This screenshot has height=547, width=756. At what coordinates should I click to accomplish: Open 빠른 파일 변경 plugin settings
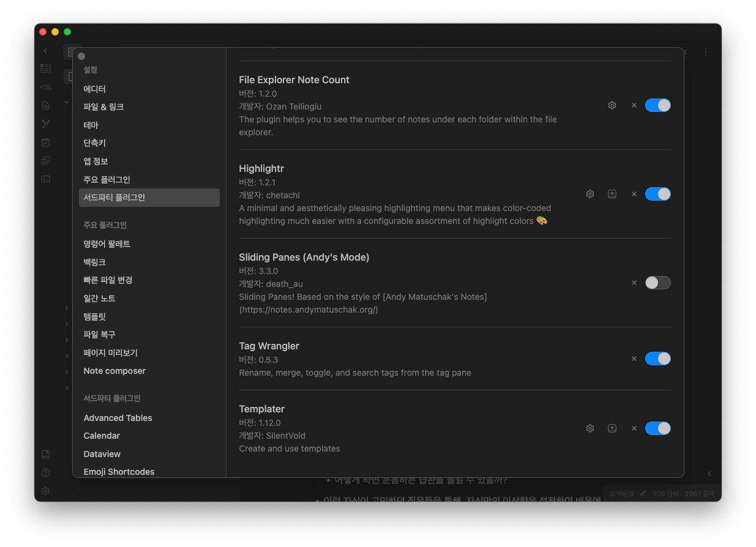(149, 280)
